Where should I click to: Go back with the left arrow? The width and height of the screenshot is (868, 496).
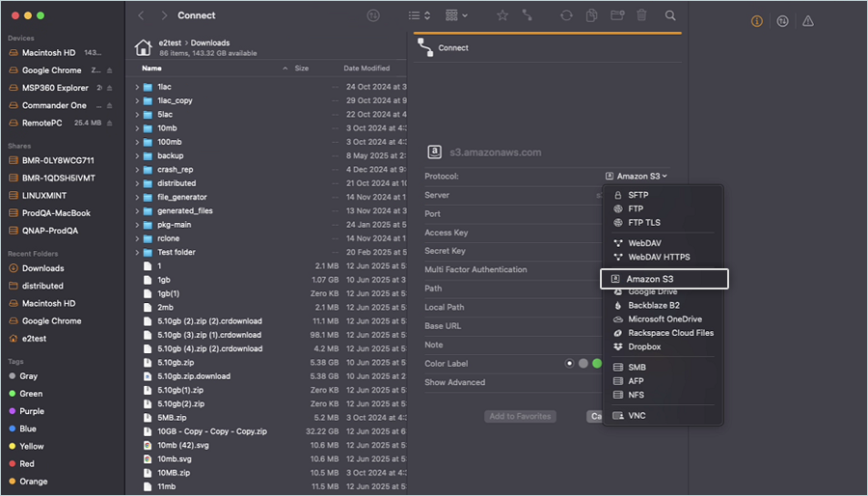[141, 15]
